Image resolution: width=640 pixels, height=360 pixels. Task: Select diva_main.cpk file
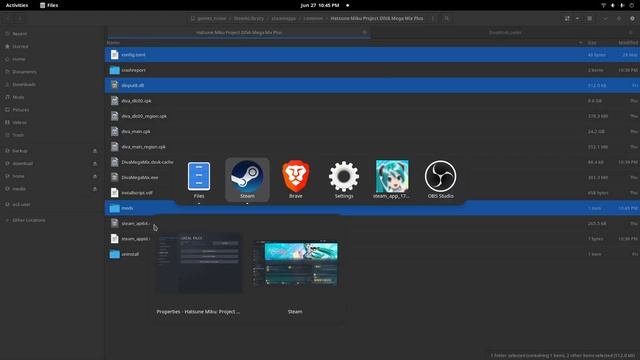click(x=372, y=131)
